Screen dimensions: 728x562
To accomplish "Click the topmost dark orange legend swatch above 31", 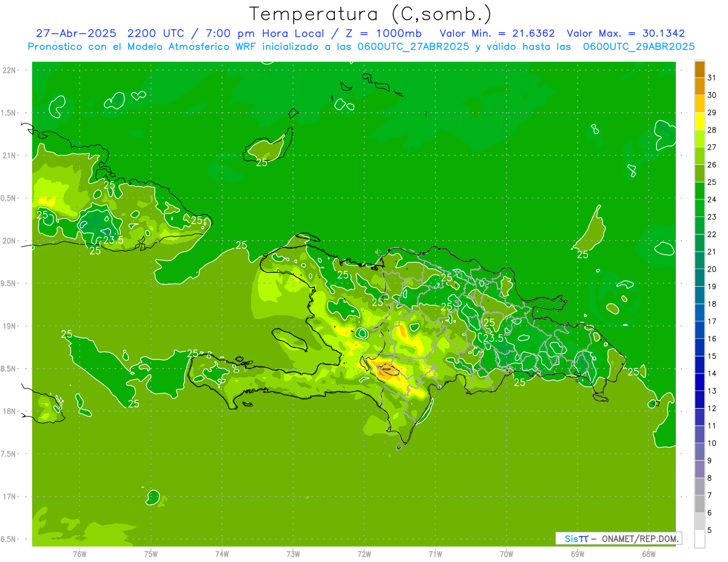I will [699, 69].
